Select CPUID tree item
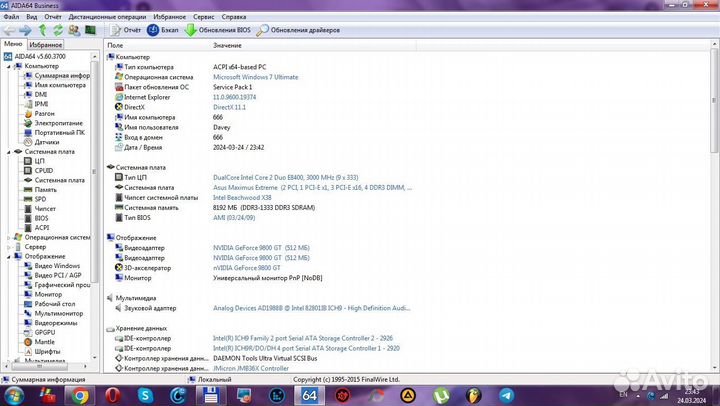 click(38, 171)
